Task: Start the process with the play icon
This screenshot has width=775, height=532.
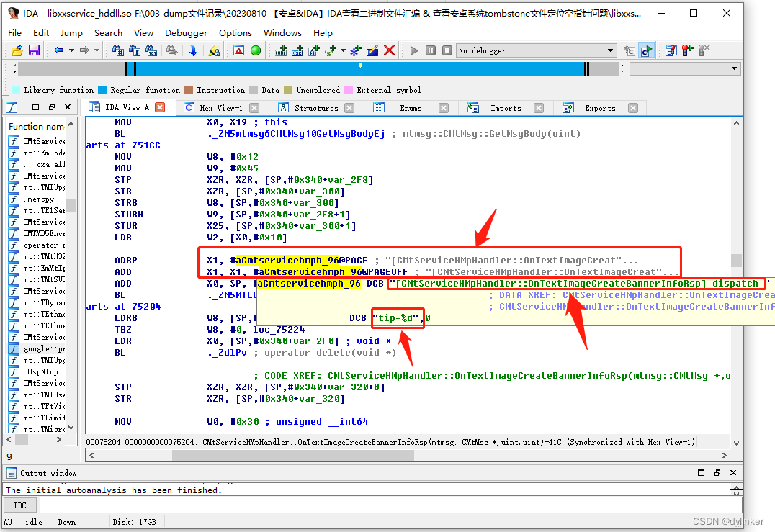Action: (414, 50)
